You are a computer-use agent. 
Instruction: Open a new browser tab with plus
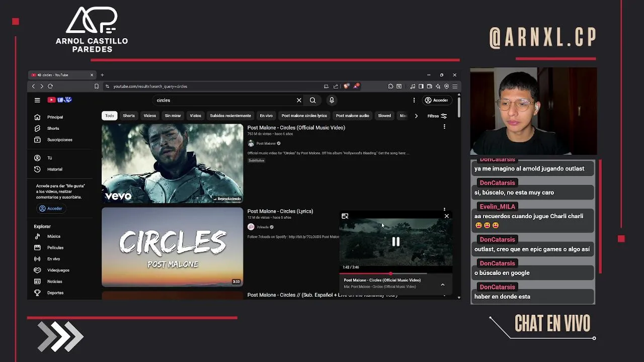pos(102,75)
